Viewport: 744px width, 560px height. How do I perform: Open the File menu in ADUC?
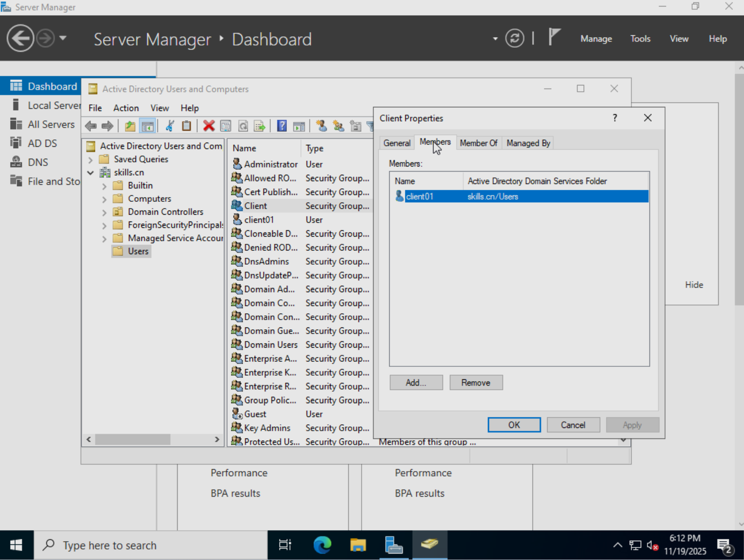tap(95, 108)
